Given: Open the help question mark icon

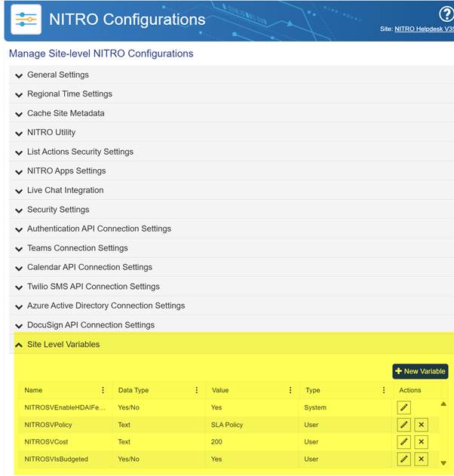Looking at the screenshot, I should (446, 15).
